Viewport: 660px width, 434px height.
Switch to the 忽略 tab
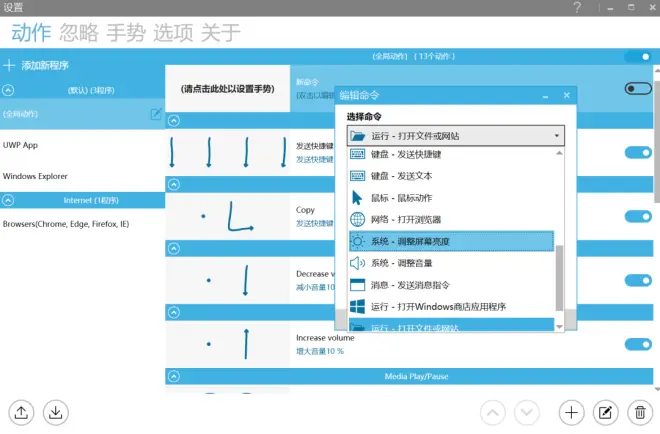(x=79, y=32)
